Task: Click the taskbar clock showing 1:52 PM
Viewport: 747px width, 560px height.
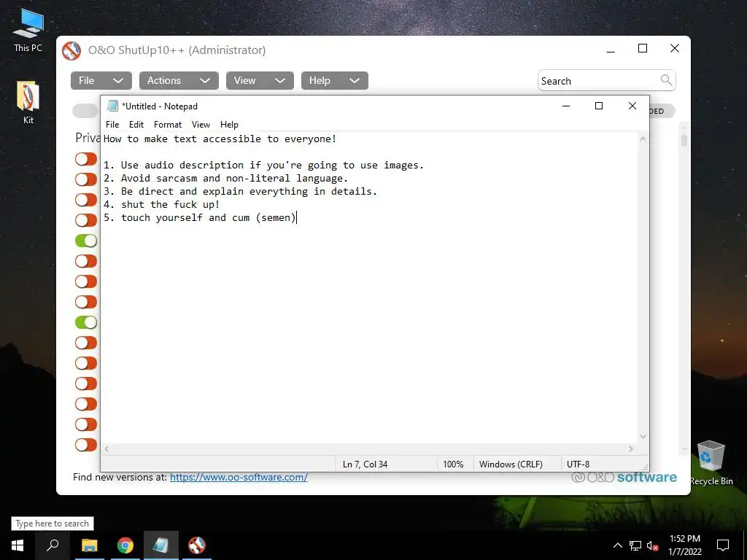Action: (x=684, y=545)
